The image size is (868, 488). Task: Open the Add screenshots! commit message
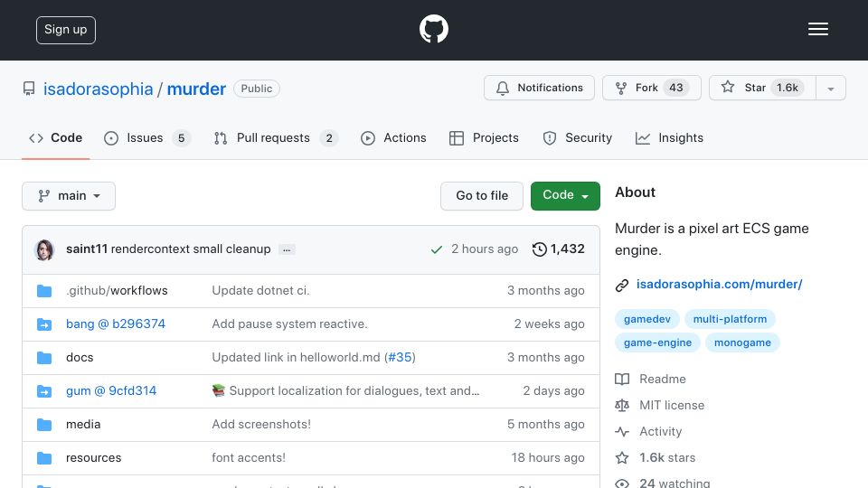coord(261,425)
